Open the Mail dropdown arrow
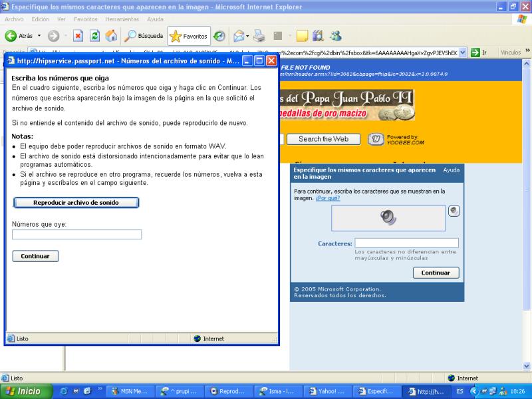Image resolution: width=532 pixels, height=399 pixels. [247, 36]
